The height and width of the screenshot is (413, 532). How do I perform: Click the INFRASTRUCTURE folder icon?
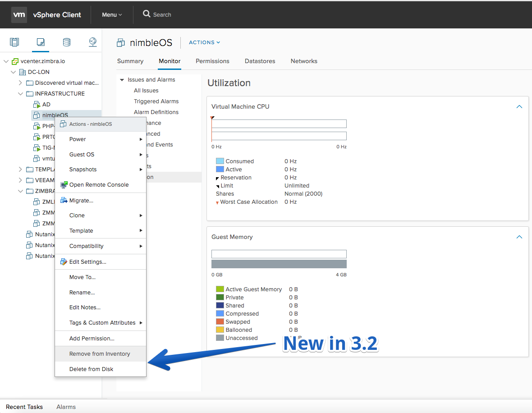(30, 94)
